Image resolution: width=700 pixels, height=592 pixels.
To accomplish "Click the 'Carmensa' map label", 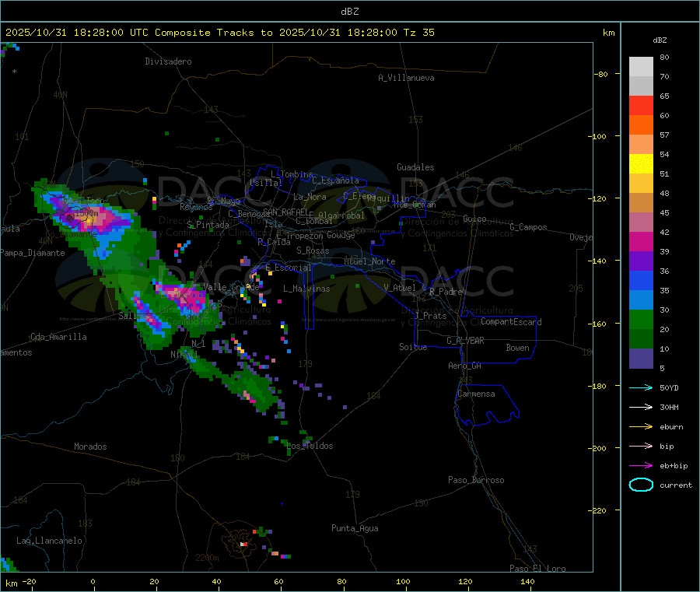I will click(x=476, y=394).
